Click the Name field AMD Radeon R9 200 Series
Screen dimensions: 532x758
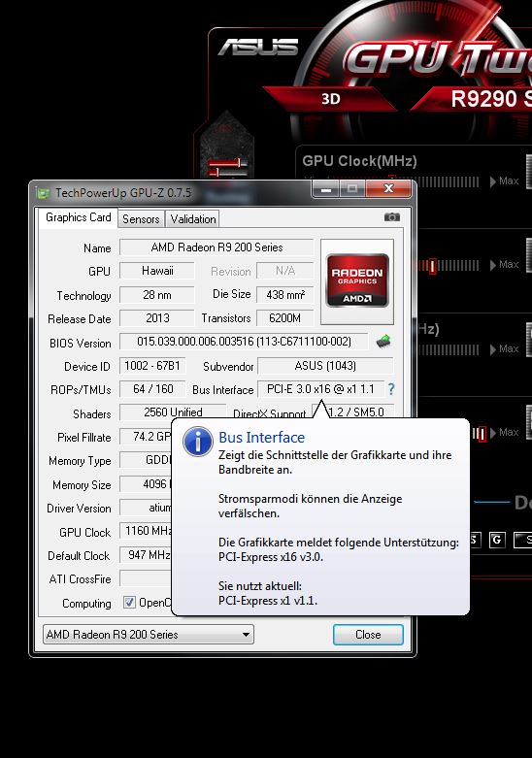216,247
